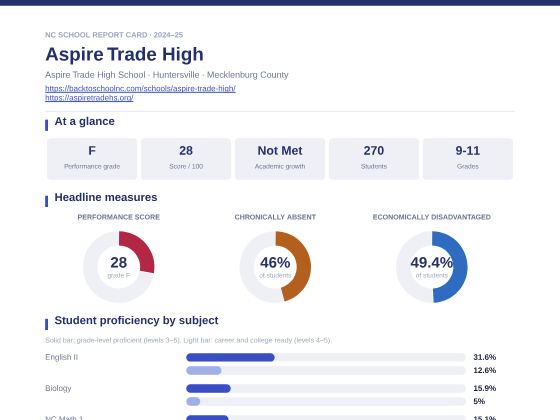Click the blue 49.4% economically disadvantaged donut
This screenshot has width=560, height=420.
point(431,266)
